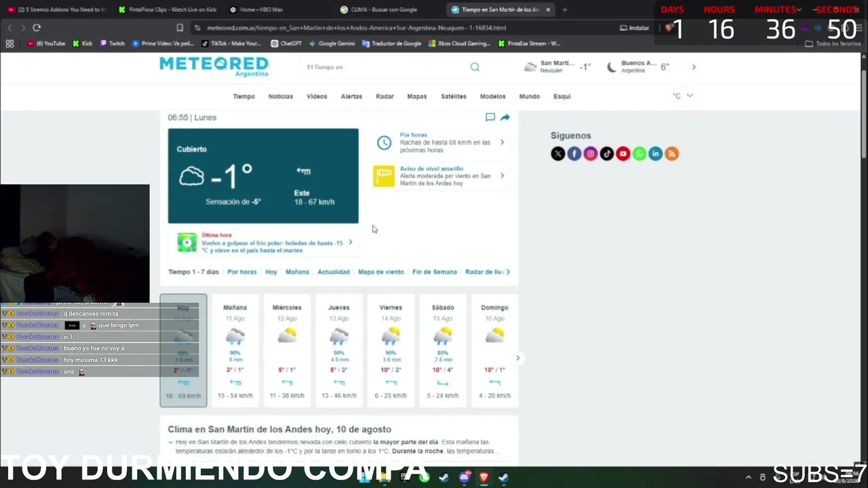Reload the page with the browser refresh button
This screenshot has width=868, height=488.
(x=37, y=28)
